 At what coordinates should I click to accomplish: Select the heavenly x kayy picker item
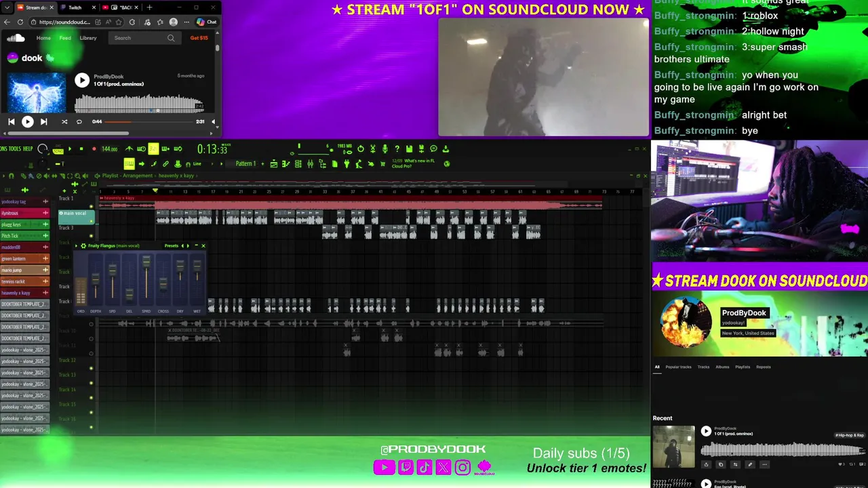point(24,293)
